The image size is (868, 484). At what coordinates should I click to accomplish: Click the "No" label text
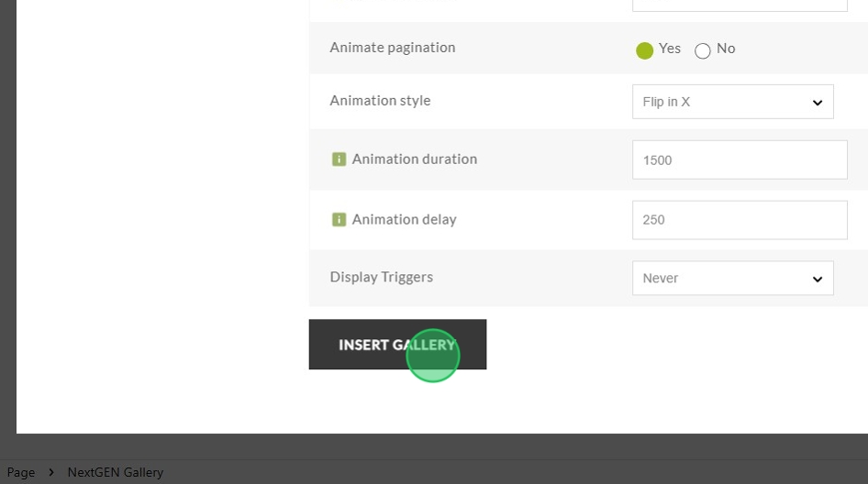point(726,49)
